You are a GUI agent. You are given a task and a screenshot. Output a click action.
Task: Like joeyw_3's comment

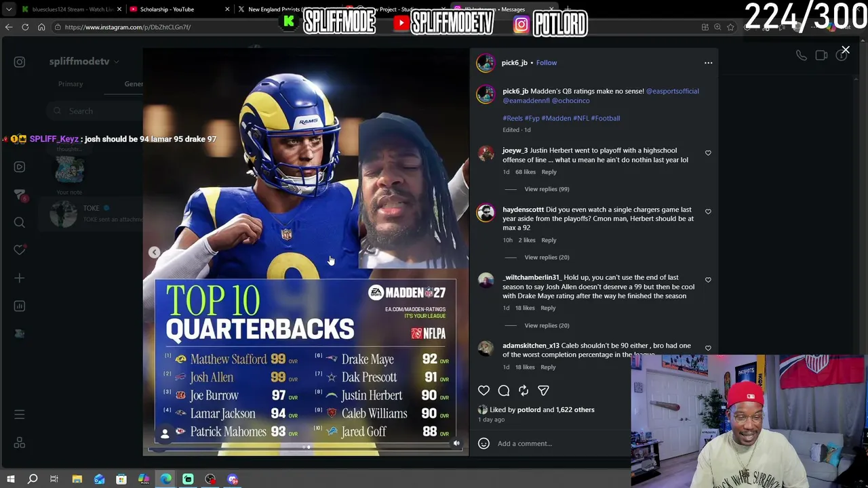click(x=708, y=153)
